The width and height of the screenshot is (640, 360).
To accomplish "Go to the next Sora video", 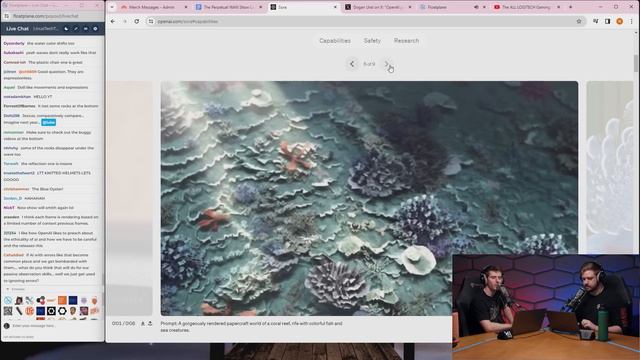I will tap(386, 64).
